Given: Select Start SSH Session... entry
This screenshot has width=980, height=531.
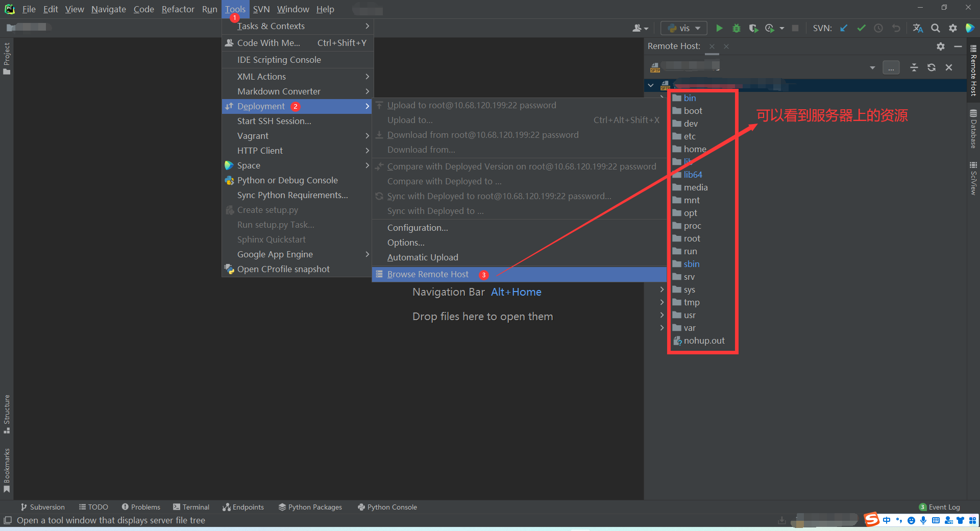Looking at the screenshot, I should pos(298,121).
